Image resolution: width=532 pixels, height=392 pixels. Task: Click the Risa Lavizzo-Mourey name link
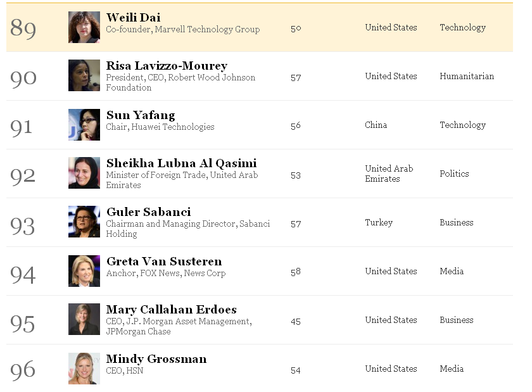[x=167, y=65]
